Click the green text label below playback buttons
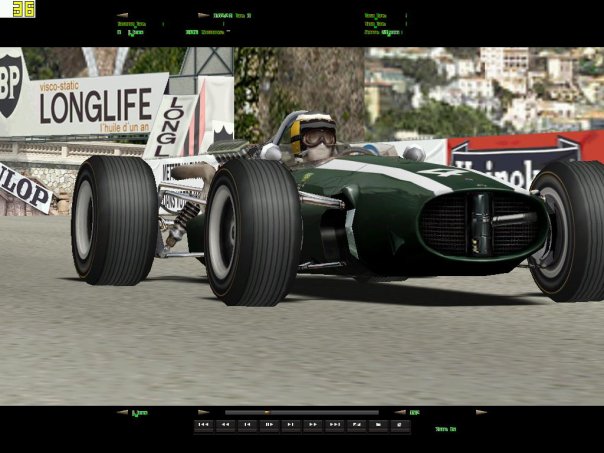 [445, 429]
